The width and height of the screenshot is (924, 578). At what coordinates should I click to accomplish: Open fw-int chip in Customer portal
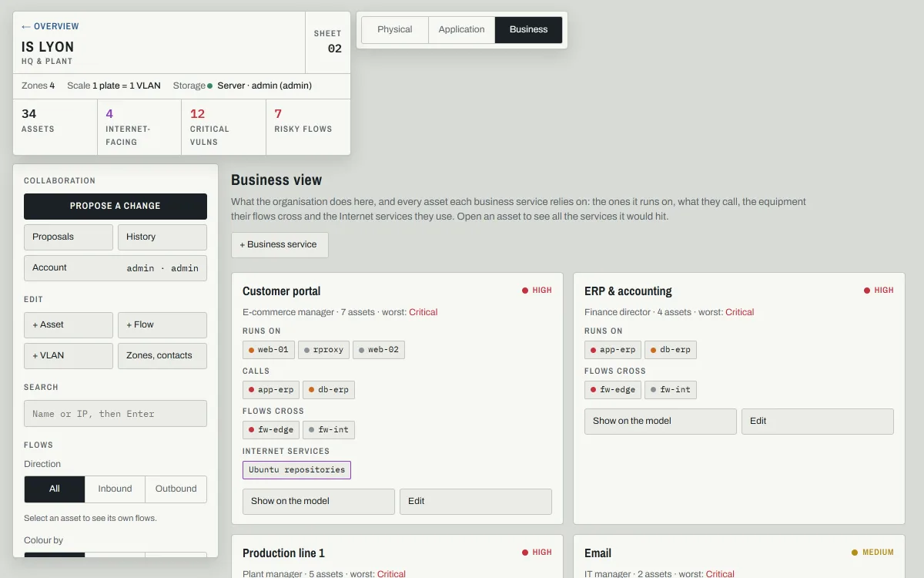(x=329, y=430)
